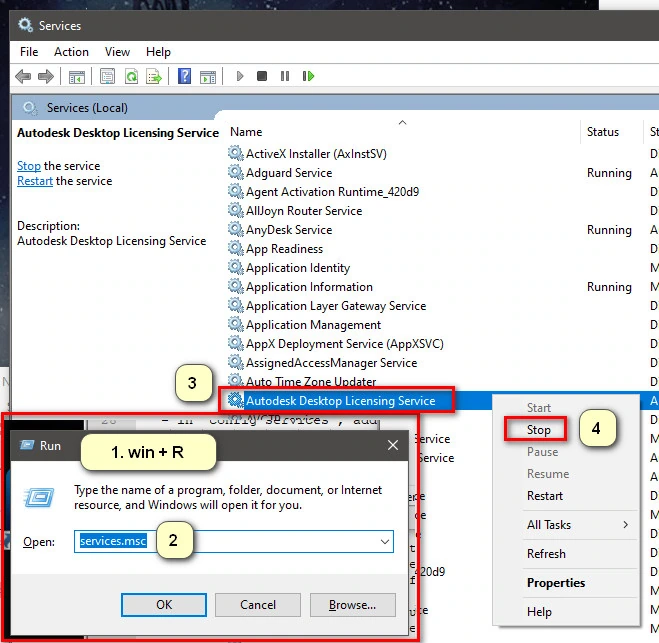Open Properties toolbar icon

pos(107,76)
